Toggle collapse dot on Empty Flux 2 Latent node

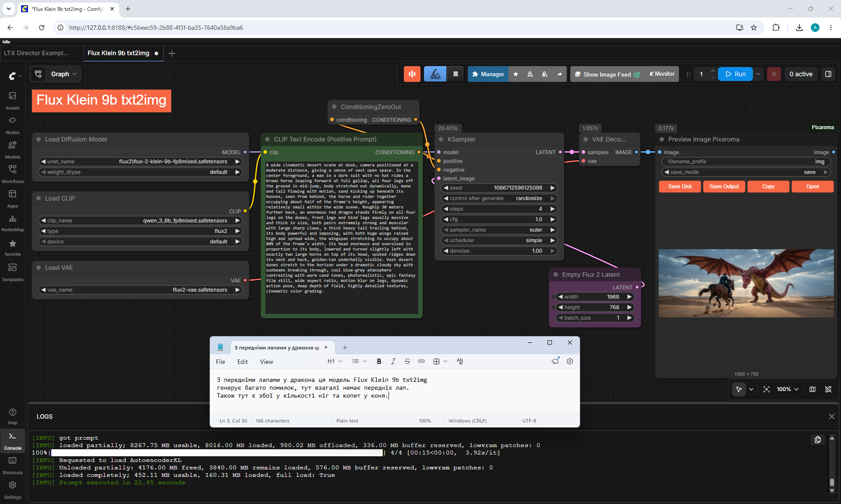click(556, 275)
